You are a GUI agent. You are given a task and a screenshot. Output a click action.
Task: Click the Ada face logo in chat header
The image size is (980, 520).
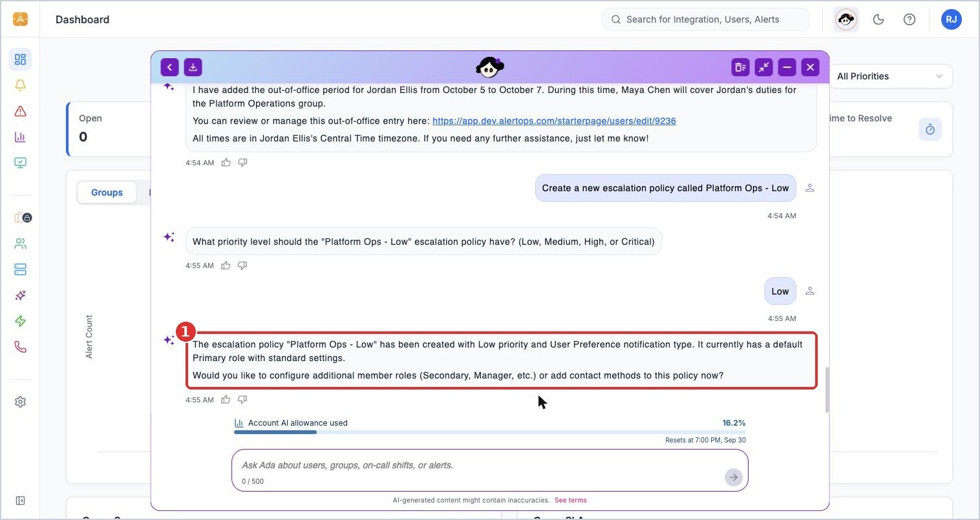489,67
